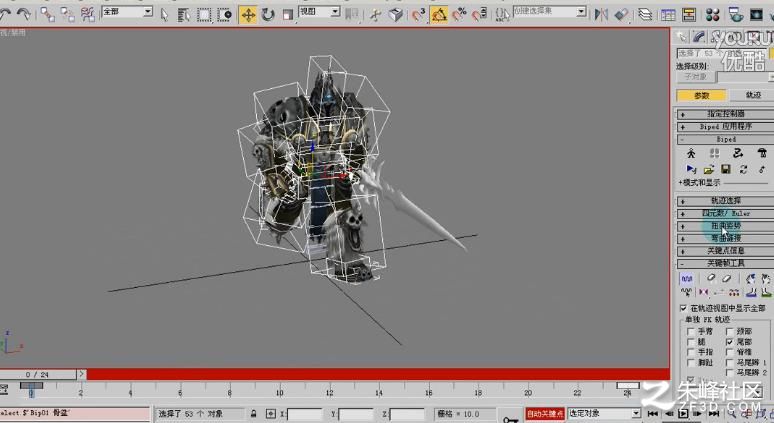Open the named selection sets dropdown
This screenshot has width=774, height=423.
(x=549, y=11)
